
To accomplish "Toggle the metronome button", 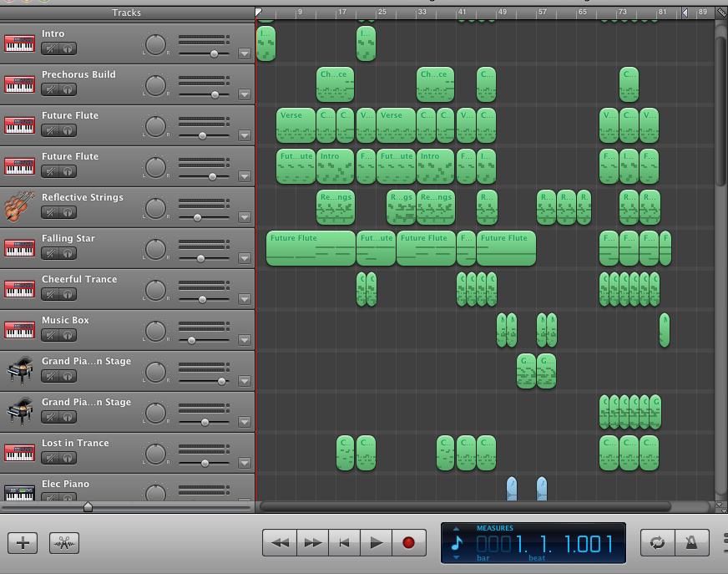I will coord(692,542).
